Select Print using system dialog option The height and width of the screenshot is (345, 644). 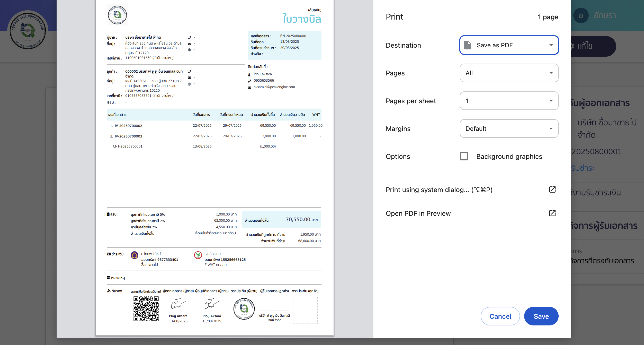439,190
